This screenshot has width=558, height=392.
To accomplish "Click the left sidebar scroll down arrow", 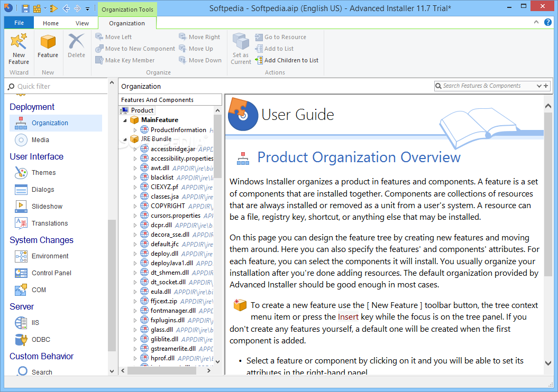I will pyautogui.click(x=112, y=371).
